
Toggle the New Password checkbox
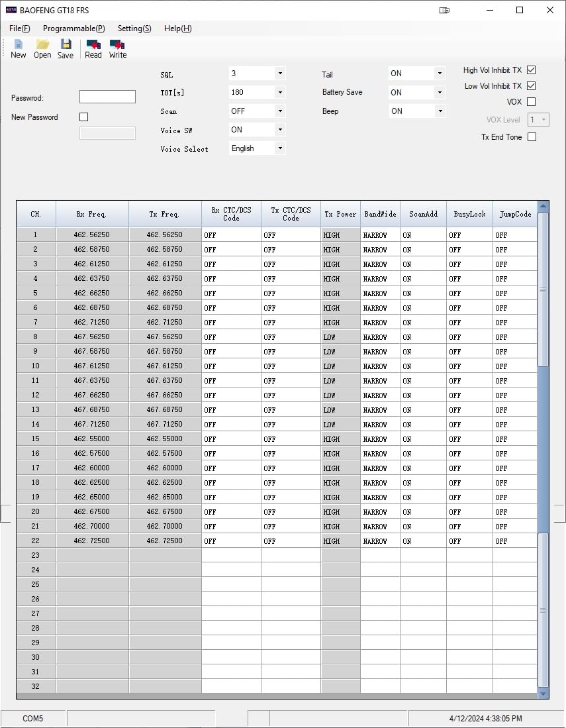tap(83, 117)
